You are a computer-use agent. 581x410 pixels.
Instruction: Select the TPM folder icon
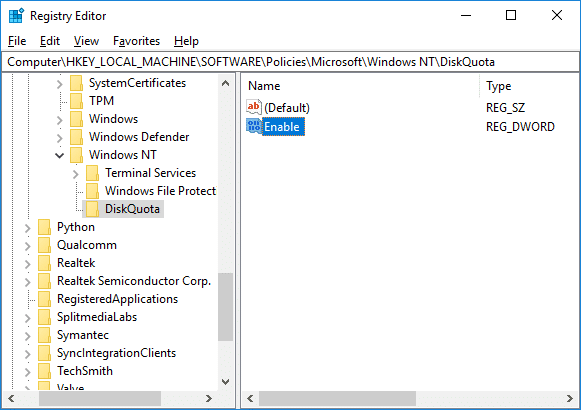[76, 101]
